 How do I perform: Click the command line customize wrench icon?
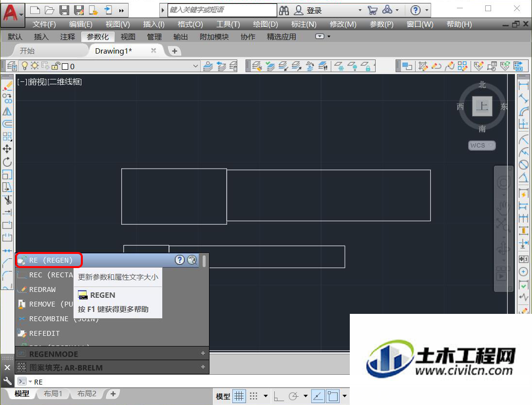click(7, 381)
